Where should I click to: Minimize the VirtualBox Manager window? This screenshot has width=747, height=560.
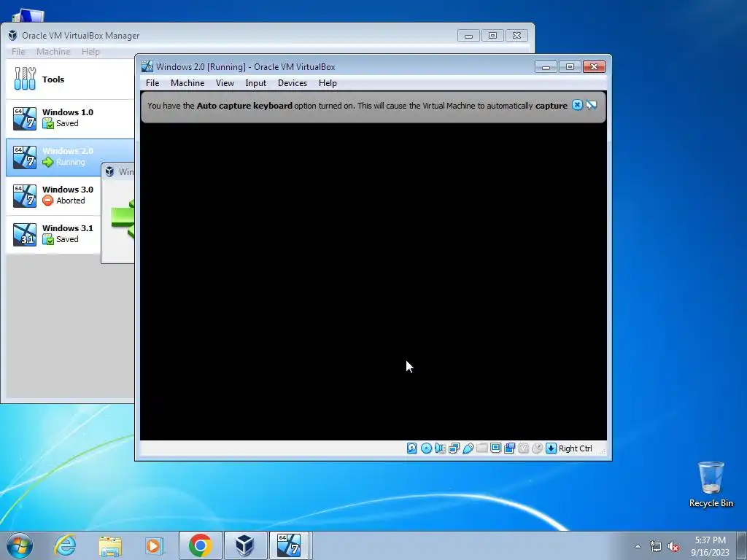point(468,35)
